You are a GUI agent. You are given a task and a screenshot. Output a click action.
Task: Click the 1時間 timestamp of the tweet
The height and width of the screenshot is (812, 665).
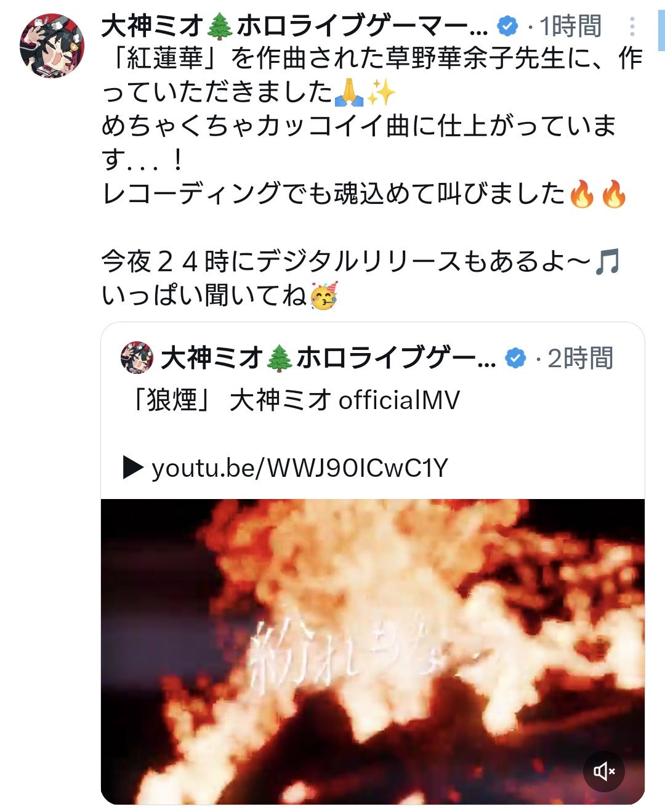tap(571, 26)
